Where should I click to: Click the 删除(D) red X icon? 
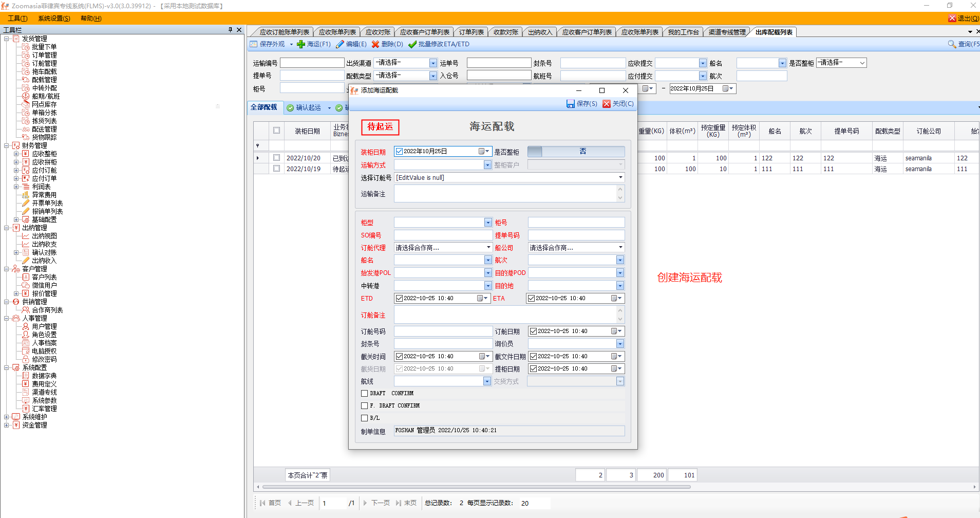375,44
